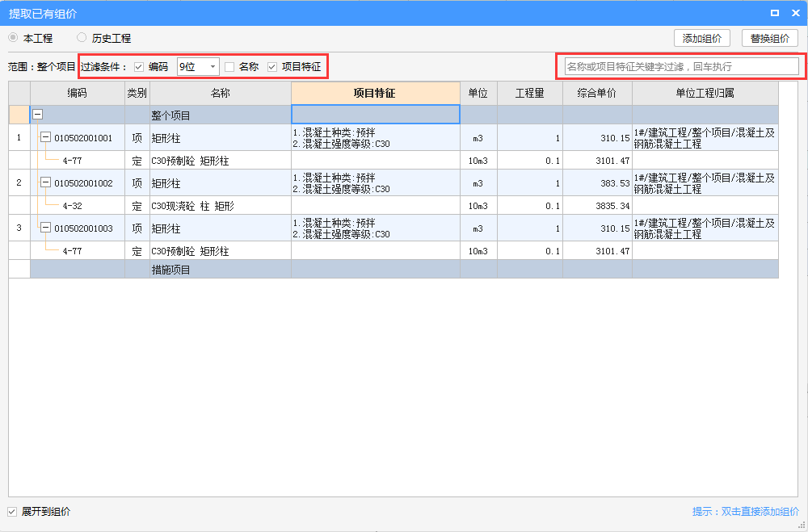Click the 添加组价 button
Image resolution: width=808 pixels, height=532 pixels.
point(702,37)
